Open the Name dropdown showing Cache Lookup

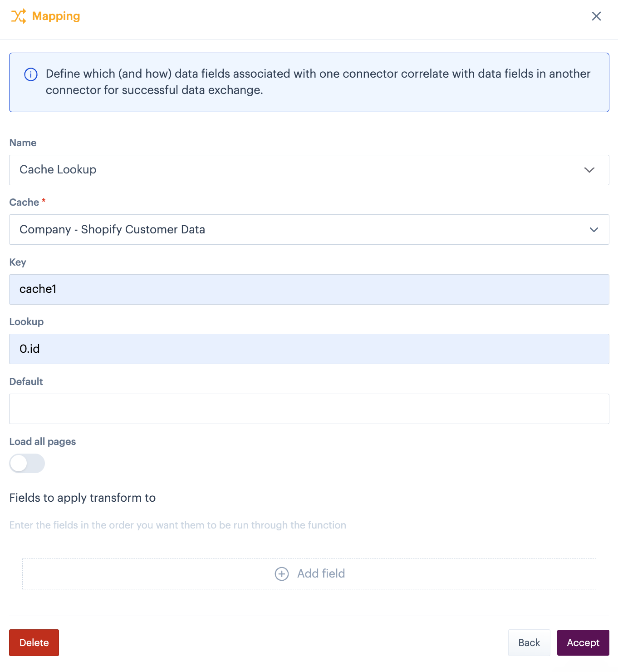pos(299,170)
